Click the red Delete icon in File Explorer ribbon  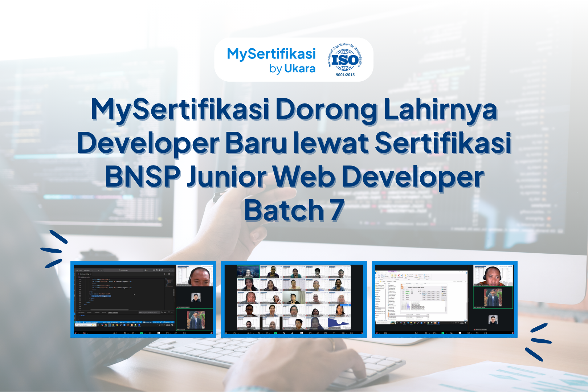[x=399, y=276]
